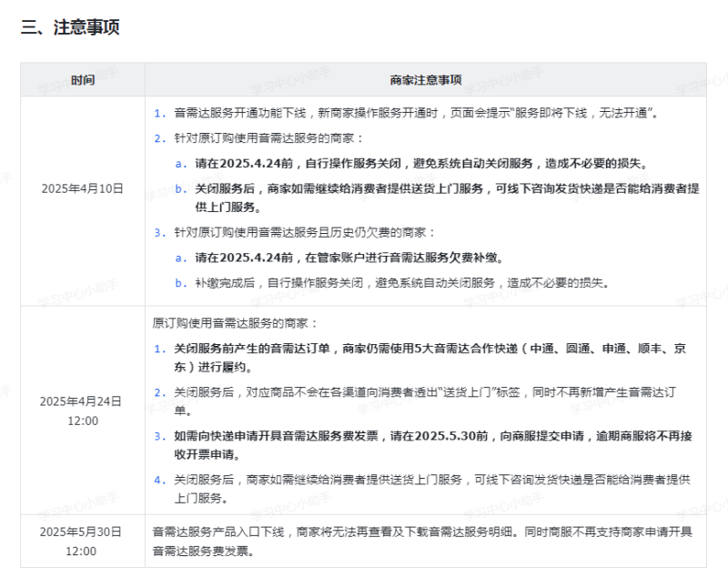This screenshot has width=728, height=578.
Task: Click the date cell '2025年4月10日'
Action: tap(83, 188)
